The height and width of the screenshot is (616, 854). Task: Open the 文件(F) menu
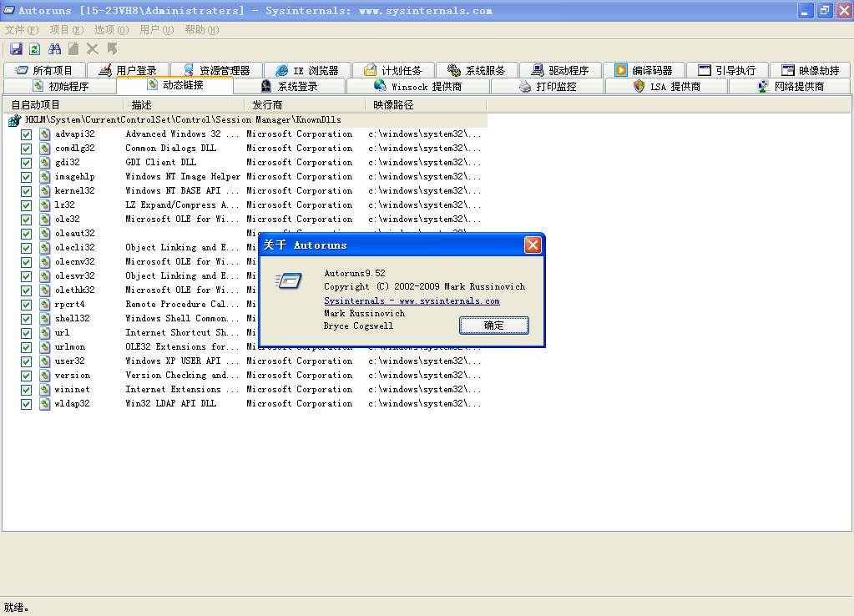(22, 29)
